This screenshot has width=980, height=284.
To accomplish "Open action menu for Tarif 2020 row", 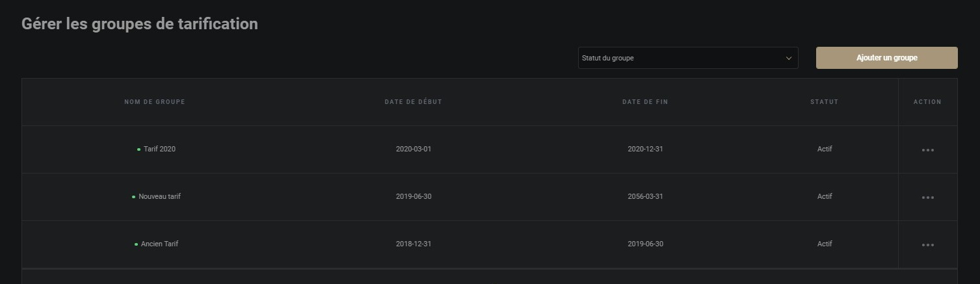I will (927, 150).
